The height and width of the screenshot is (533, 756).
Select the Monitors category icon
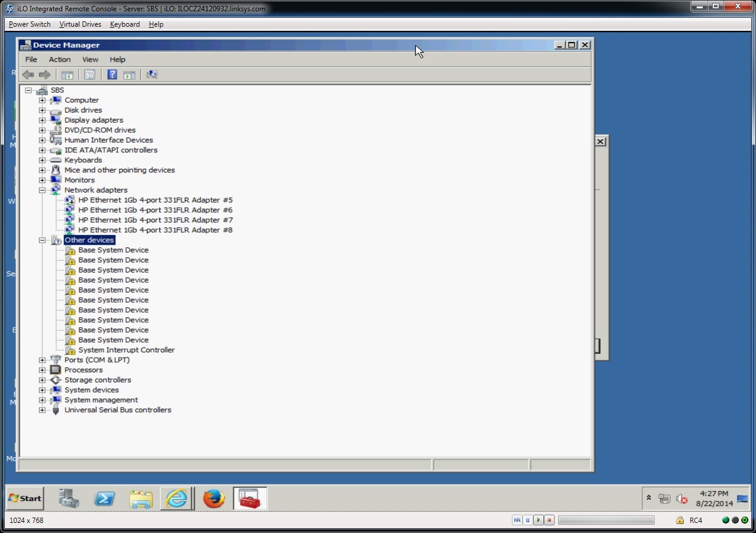[56, 180]
